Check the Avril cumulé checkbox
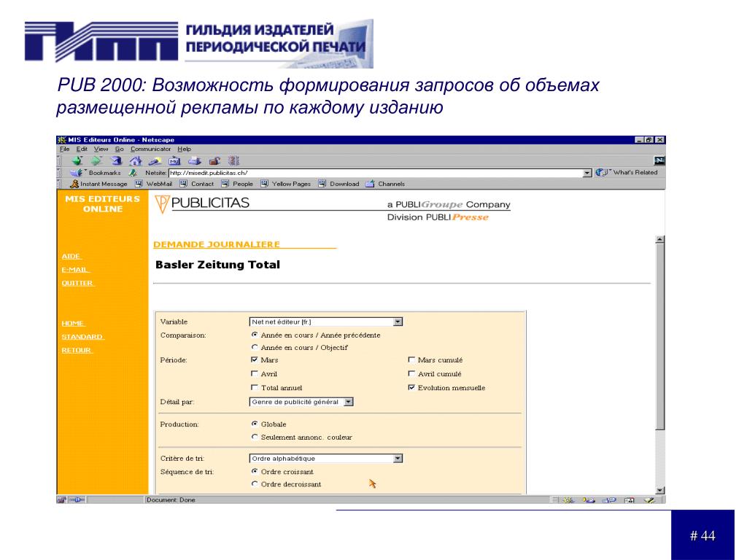The width and height of the screenshot is (747, 560). point(411,374)
